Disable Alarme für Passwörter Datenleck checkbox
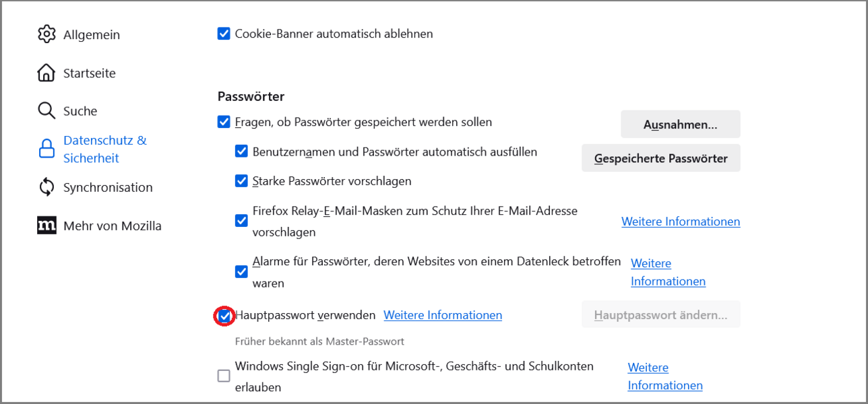Viewport: 868px width, 404px height. [x=241, y=272]
